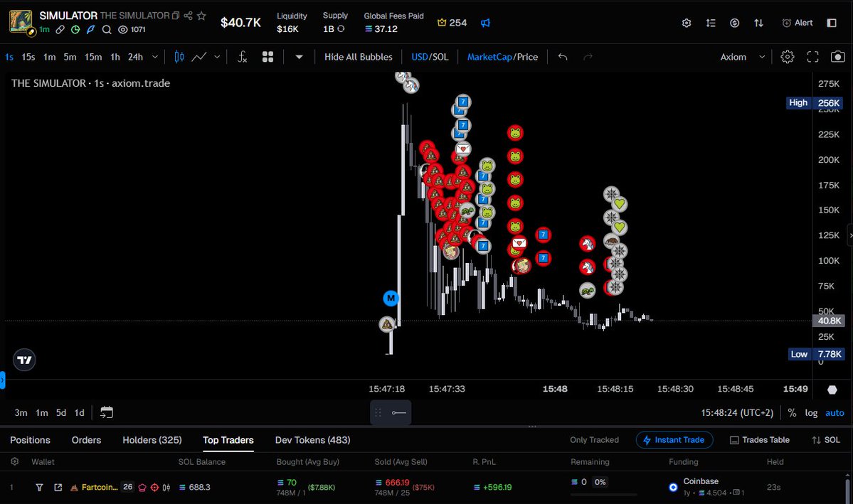Click the blue feather icon under SIMULATOR
Viewport: 853px width, 504px height.
[91, 29]
